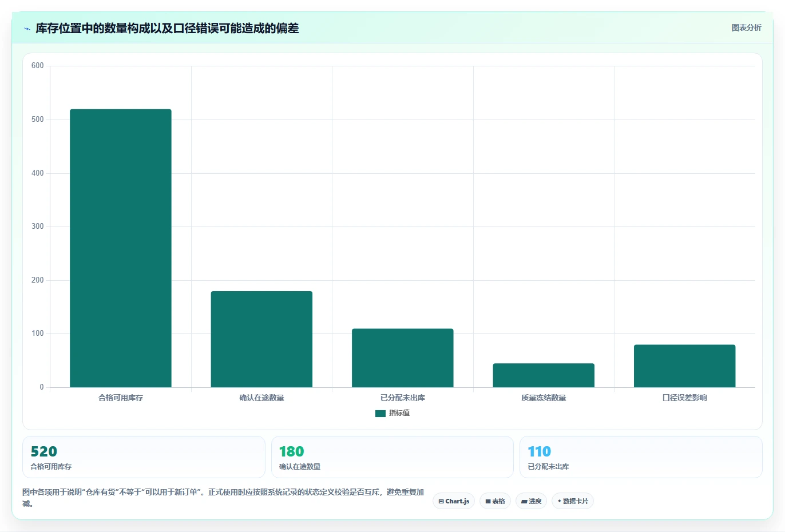Click the 图表分析 label in the header
Image resolution: width=785 pixels, height=532 pixels.
pos(747,27)
